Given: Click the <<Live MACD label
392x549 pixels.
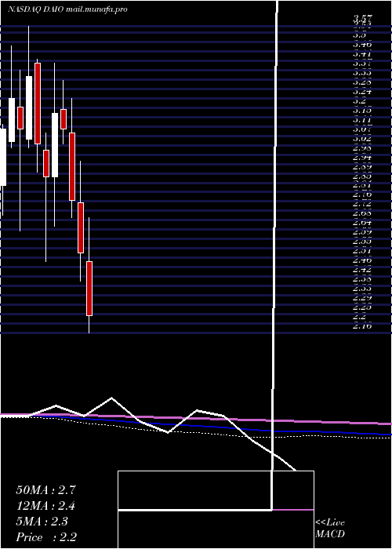Looking at the screenshot, I should (x=330, y=529).
